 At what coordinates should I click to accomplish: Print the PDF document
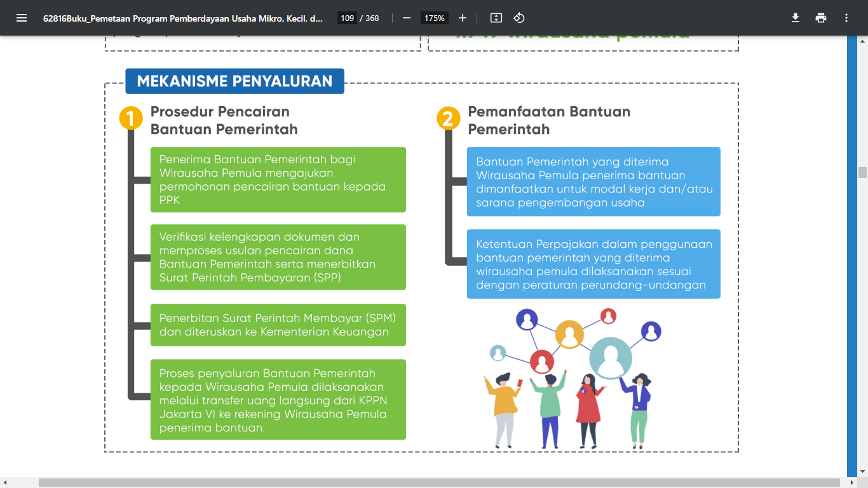(x=821, y=18)
